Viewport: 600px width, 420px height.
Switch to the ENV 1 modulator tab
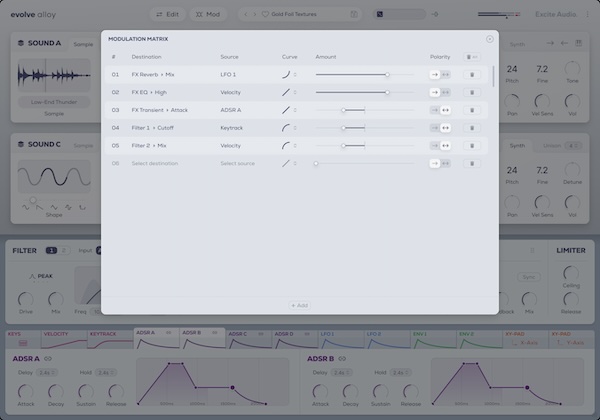434,339
